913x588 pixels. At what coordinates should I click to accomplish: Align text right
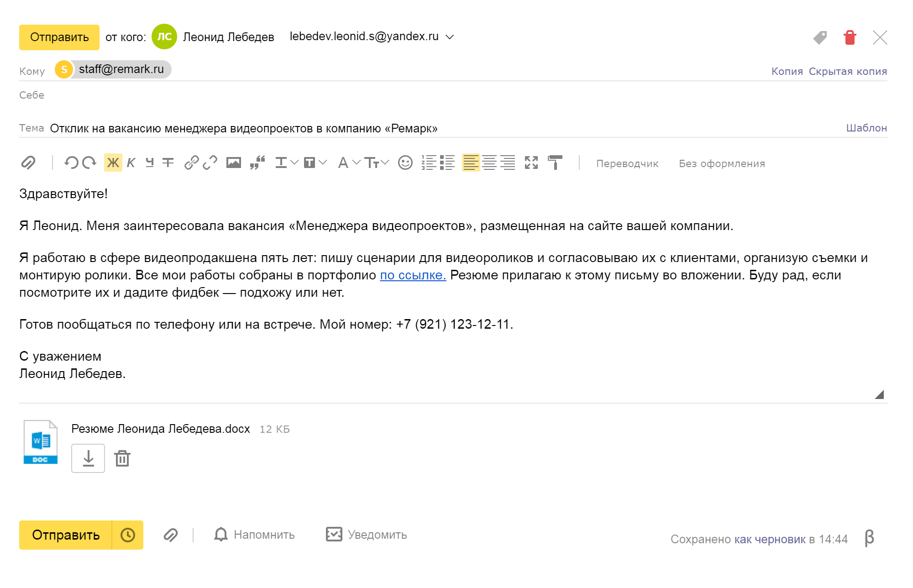(508, 163)
